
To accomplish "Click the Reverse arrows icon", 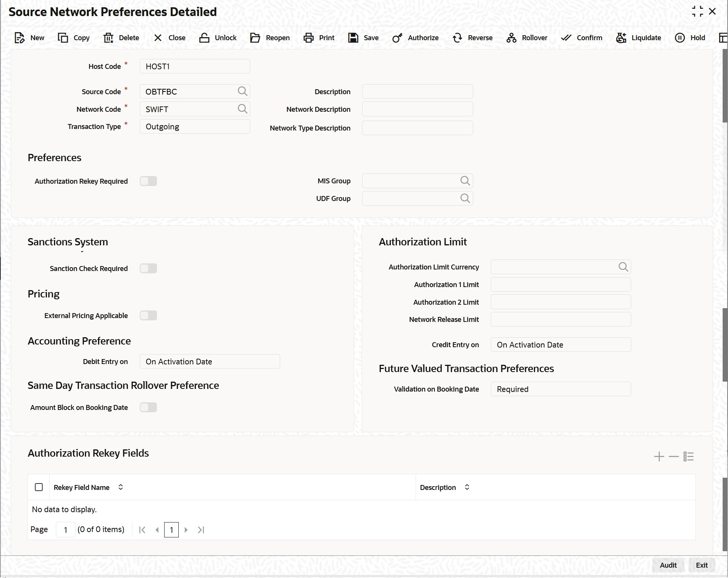I will coord(457,38).
